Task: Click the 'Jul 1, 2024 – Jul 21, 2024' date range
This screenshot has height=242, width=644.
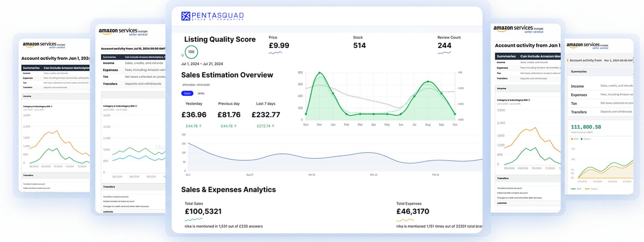Action: 202,64
